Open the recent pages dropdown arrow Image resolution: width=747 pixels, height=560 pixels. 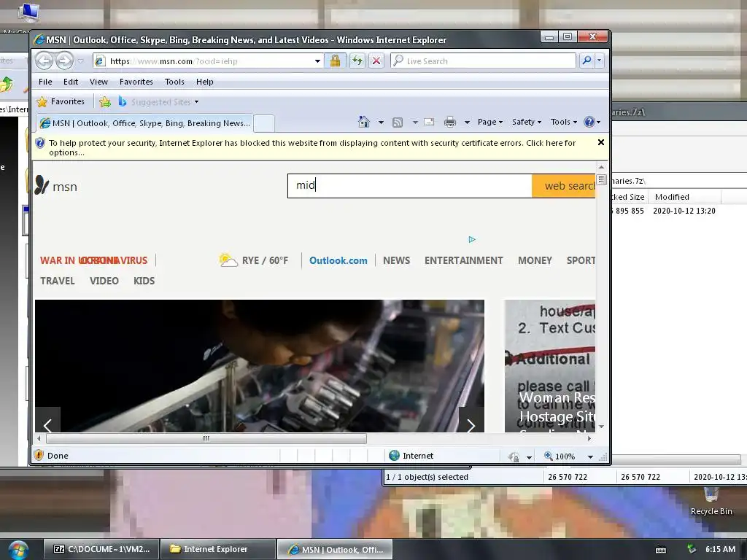click(x=80, y=61)
